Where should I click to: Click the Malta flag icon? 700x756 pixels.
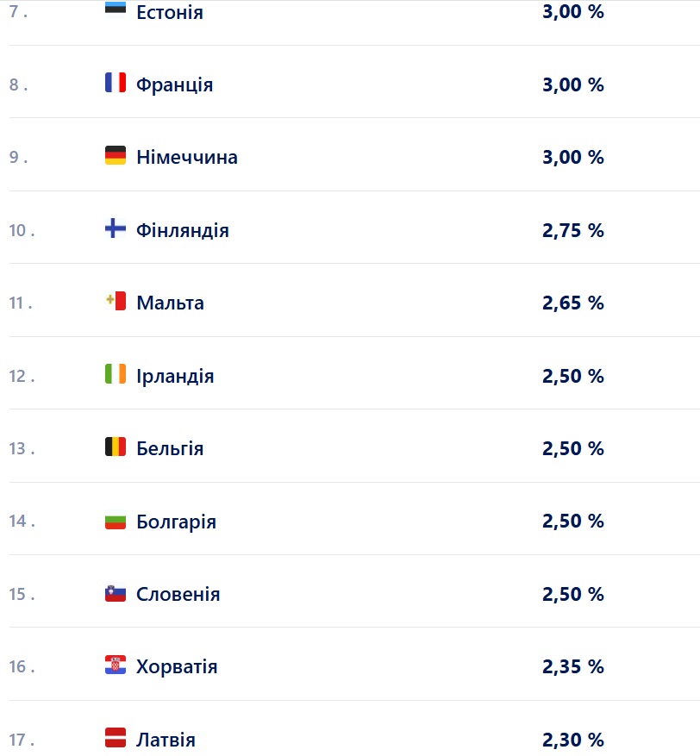coord(116,301)
